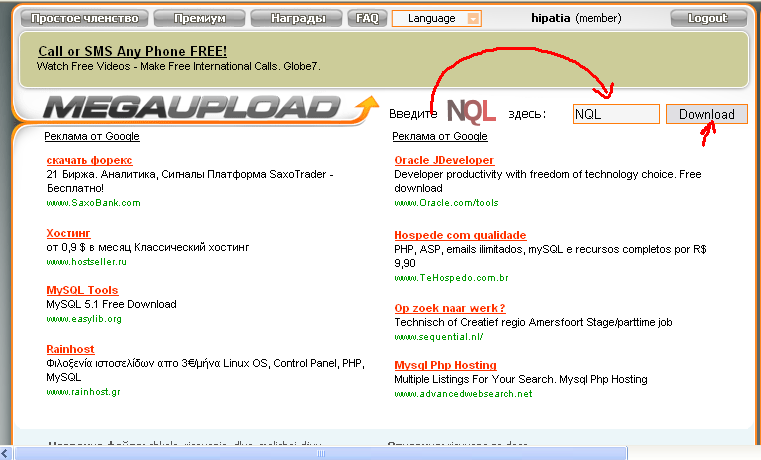This screenshot has height=460, width=761.
Task: Open the Хостинг ad link
Action: (x=68, y=233)
